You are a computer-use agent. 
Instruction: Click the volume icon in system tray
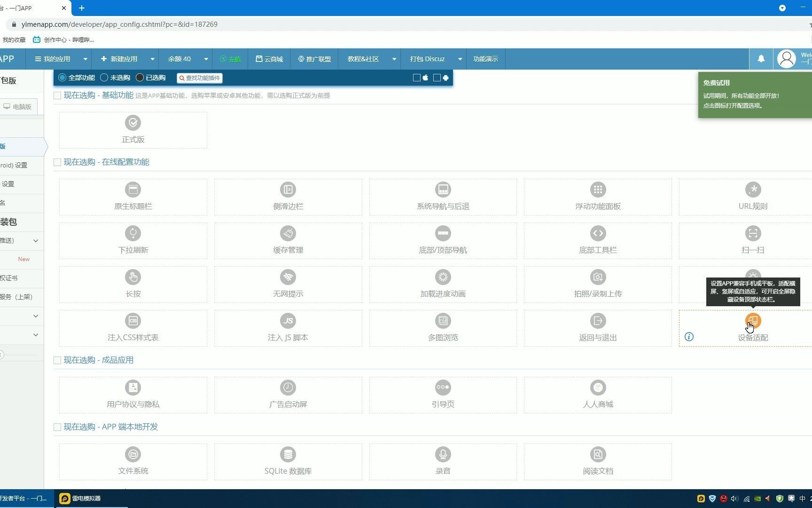[734, 499]
